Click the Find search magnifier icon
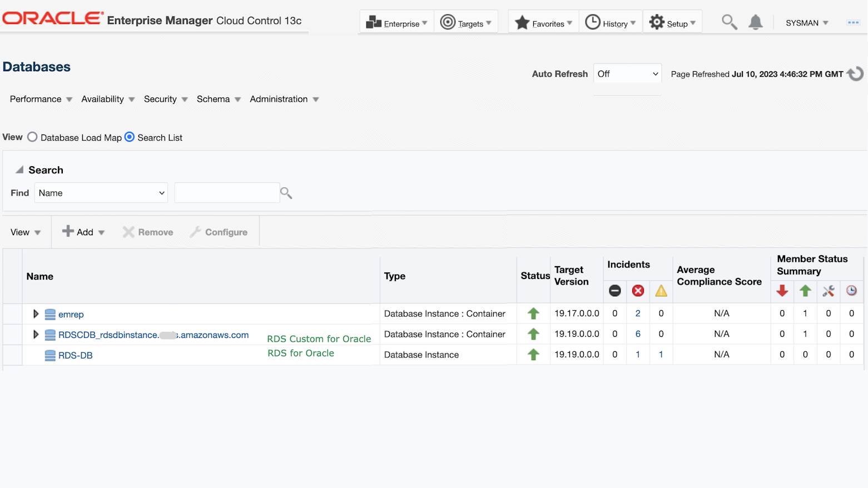Image resolution: width=868 pixels, height=488 pixels. 286,193
